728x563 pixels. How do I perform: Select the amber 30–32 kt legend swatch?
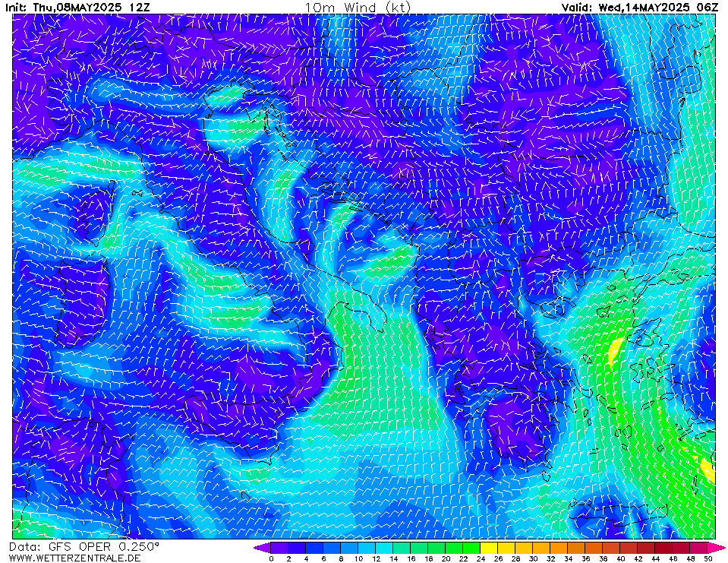click(542, 548)
